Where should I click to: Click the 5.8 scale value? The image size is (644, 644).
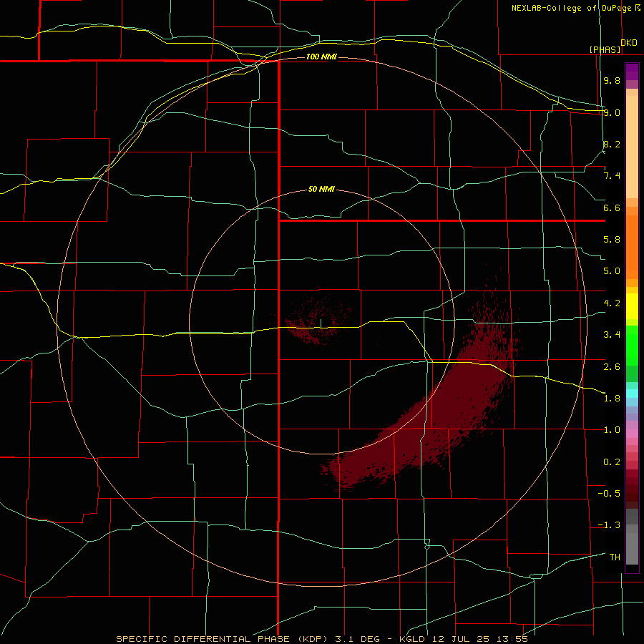[612, 240]
